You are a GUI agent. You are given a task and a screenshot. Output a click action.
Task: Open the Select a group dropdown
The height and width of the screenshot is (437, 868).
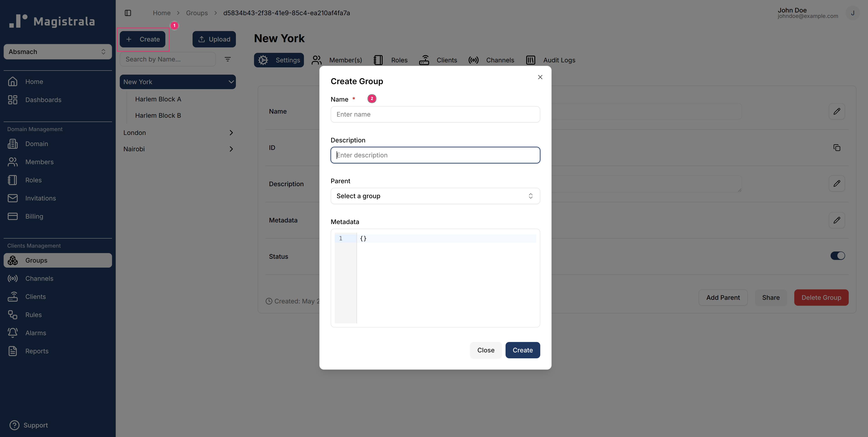coord(435,196)
